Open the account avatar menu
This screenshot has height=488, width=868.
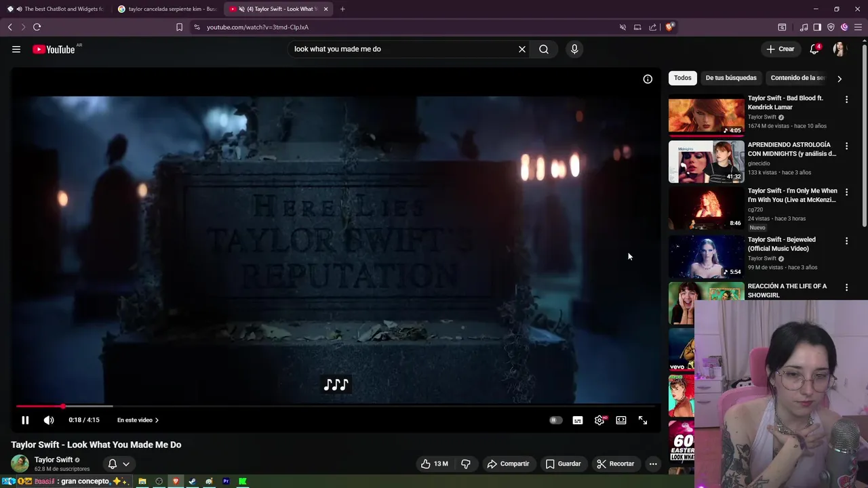[x=840, y=49]
